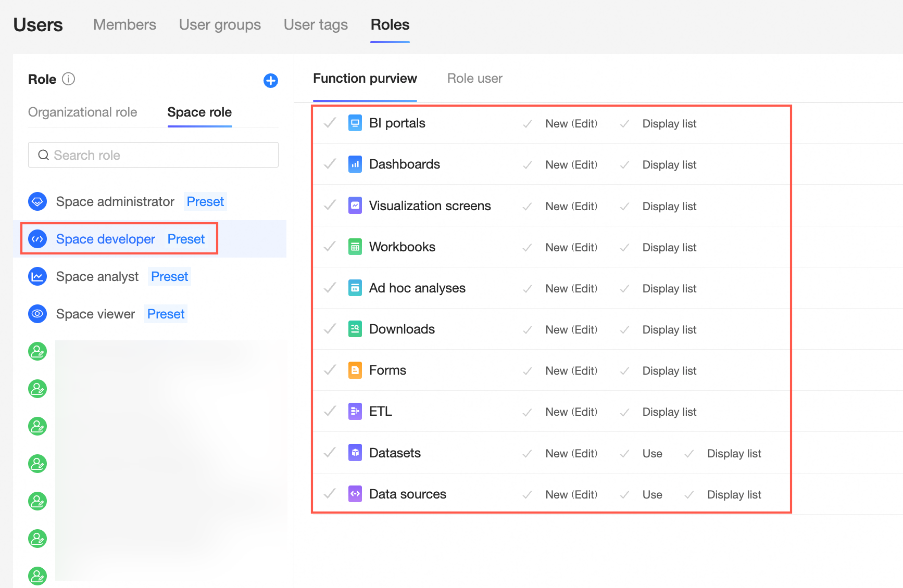Viewport: 903px width, 588px height.
Task: Open the Function purview tab
Action: [x=365, y=78]
